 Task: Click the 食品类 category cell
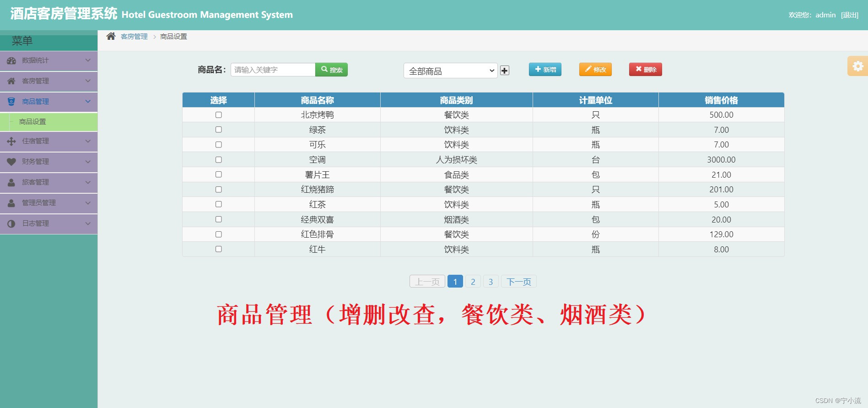(x=457, y=175)
